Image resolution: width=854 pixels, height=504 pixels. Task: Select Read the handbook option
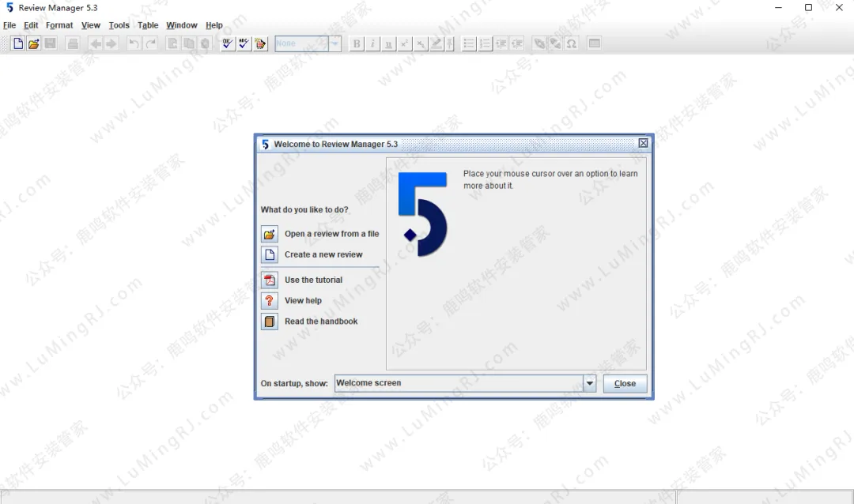[x=310, y=322]
